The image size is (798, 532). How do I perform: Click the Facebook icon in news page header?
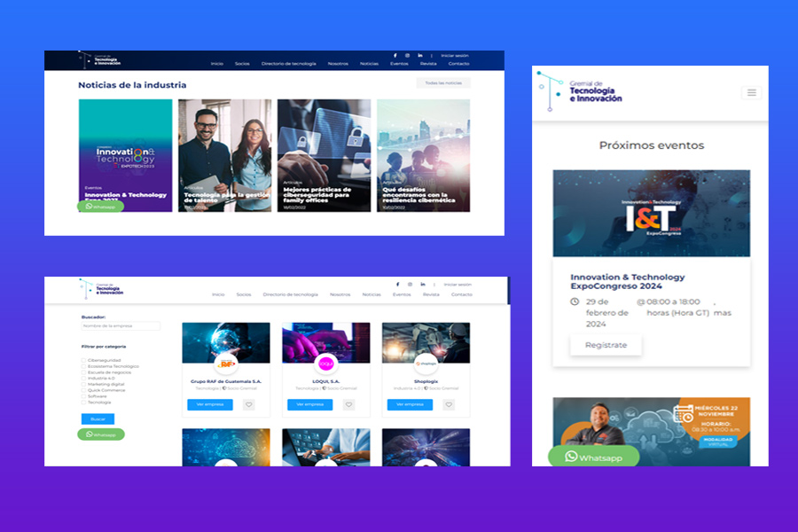395,56
